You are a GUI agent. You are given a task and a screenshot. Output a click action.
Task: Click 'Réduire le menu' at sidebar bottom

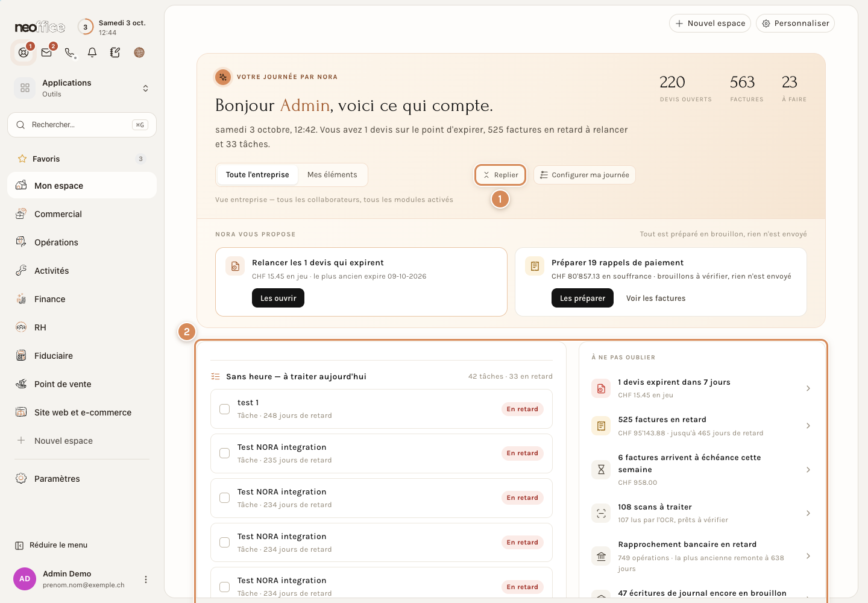click(51, 545)
